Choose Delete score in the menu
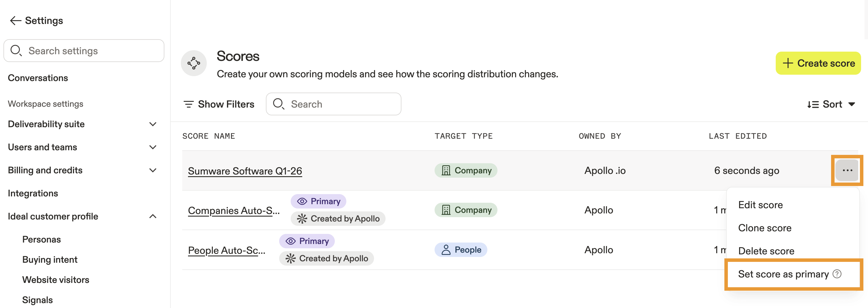The image size is (868, 308). click(x=766, y=251)
